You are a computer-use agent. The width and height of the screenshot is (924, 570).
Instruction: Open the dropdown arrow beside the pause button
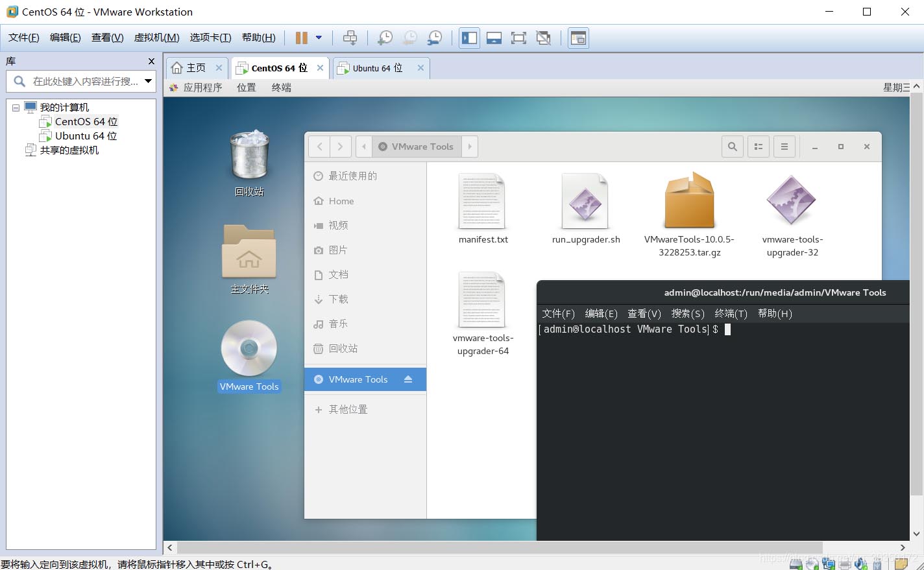point(319,38)
